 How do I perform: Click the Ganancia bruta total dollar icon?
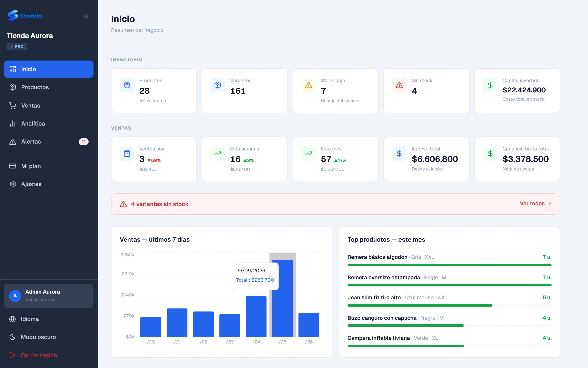[x=490, y=153]
